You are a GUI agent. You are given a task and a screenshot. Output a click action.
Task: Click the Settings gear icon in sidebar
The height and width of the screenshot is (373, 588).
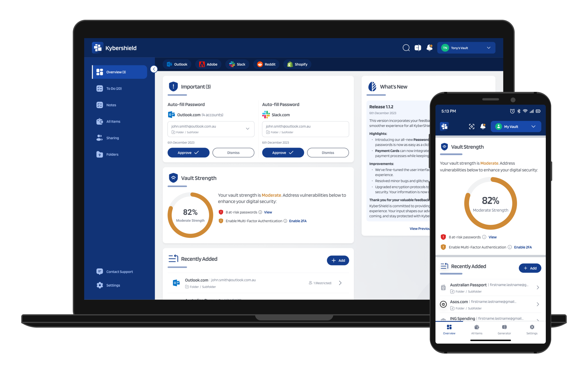point(100,285)
